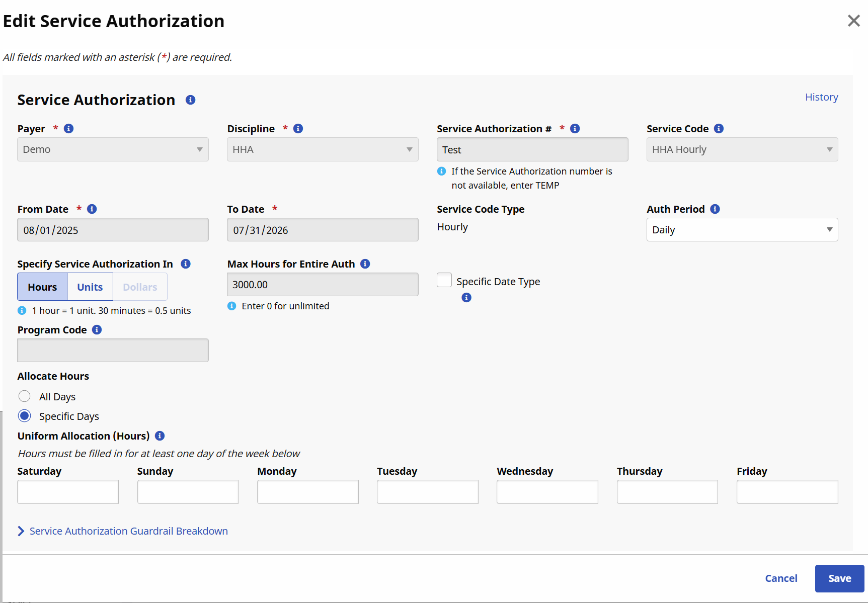
Task: Switch to the Units tab
Action: pyautogui.click(x=90, y=287)
